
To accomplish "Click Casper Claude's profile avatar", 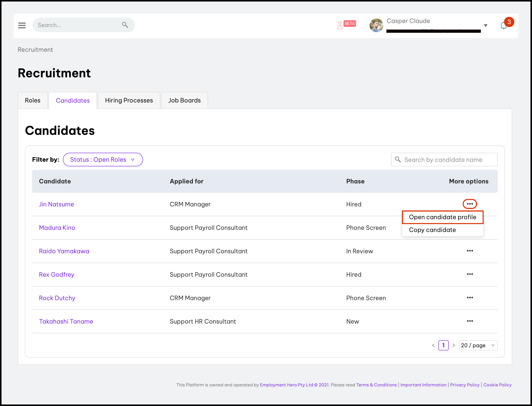I will (376, 25).
